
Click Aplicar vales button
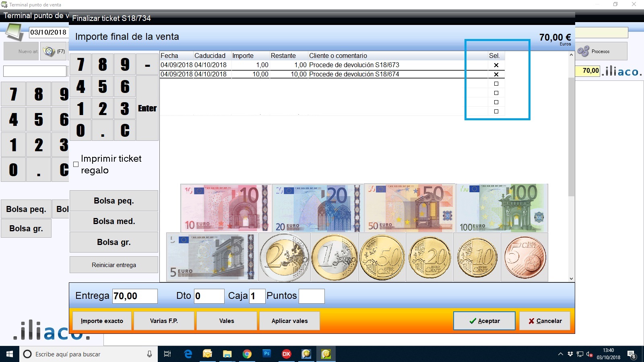[289, 321]
